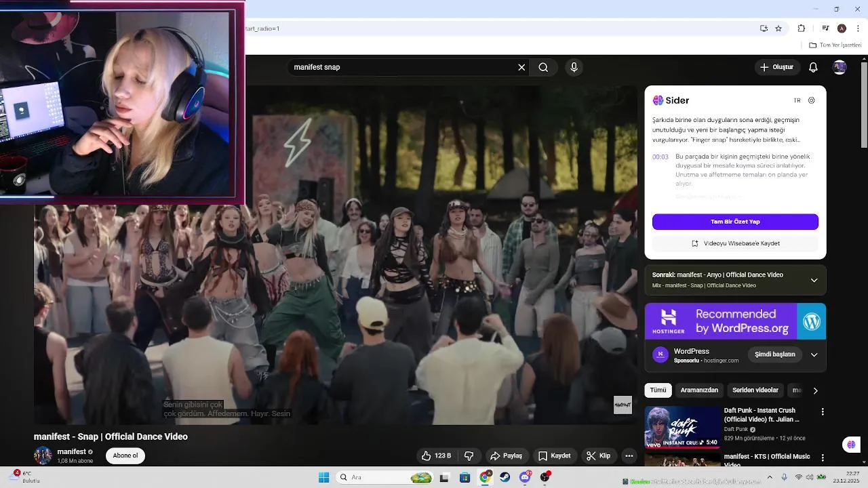Viewport: 868px width, 488px height.
Task: Open Chrome media controls icon
Action: coord(825,28)
